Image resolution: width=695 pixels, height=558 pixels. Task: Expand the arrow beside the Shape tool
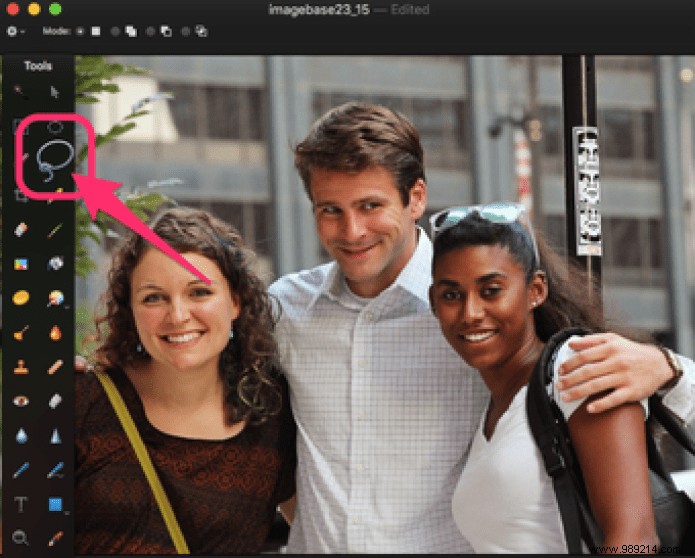pos(66,513)
